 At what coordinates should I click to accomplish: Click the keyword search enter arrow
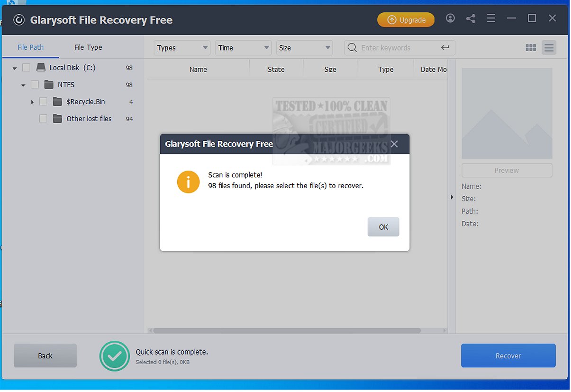(445, 47)
